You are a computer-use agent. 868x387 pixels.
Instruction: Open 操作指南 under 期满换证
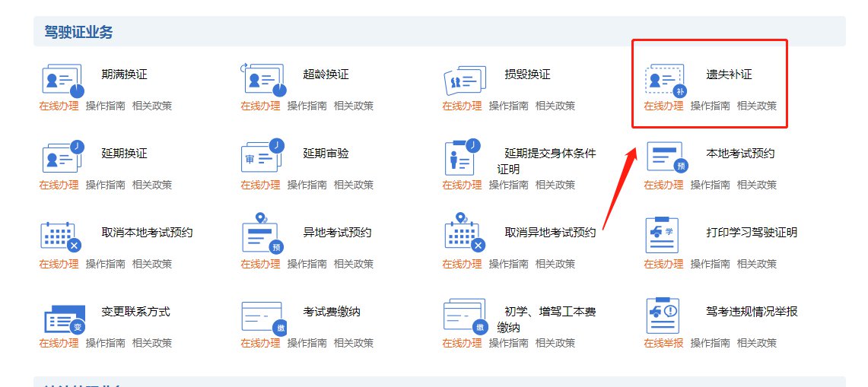point(105,106)
